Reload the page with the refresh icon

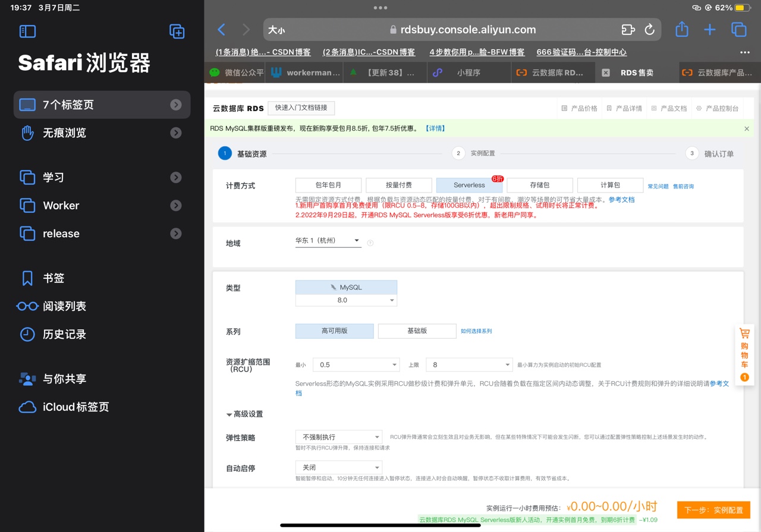click(x=649, y=30)
